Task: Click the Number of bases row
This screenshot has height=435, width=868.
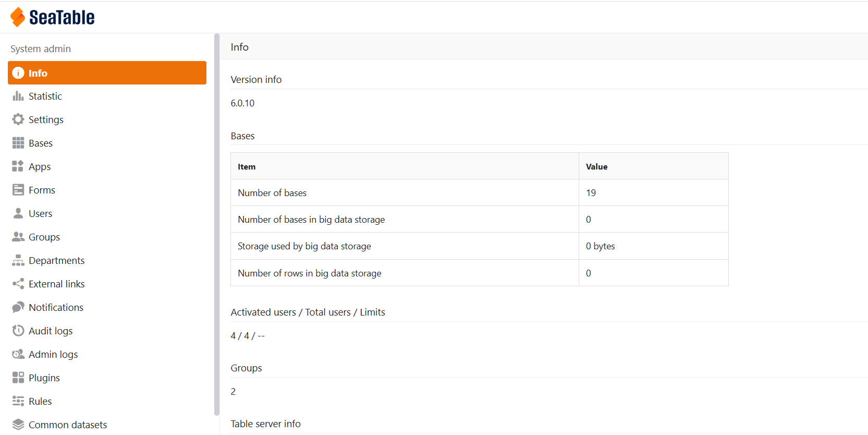Action: point(405,193)
